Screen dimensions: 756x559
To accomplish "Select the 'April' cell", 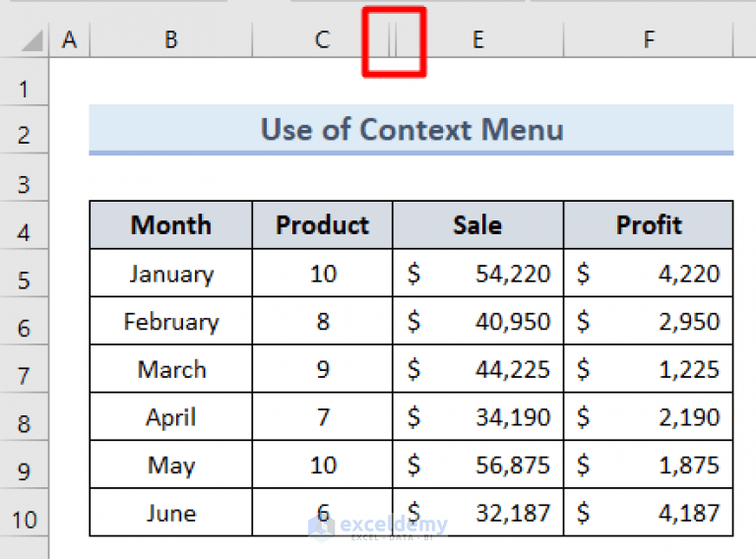I will click(x=170, y=416).
